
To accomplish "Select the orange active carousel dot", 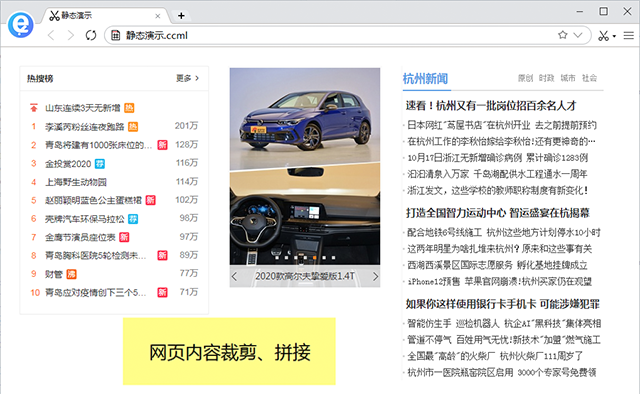I will 315,258.
